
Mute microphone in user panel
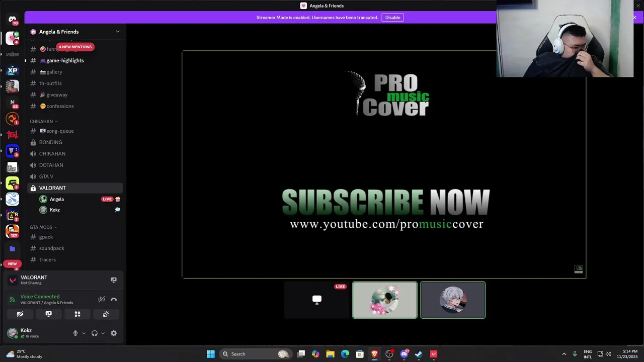pos(75,333)
